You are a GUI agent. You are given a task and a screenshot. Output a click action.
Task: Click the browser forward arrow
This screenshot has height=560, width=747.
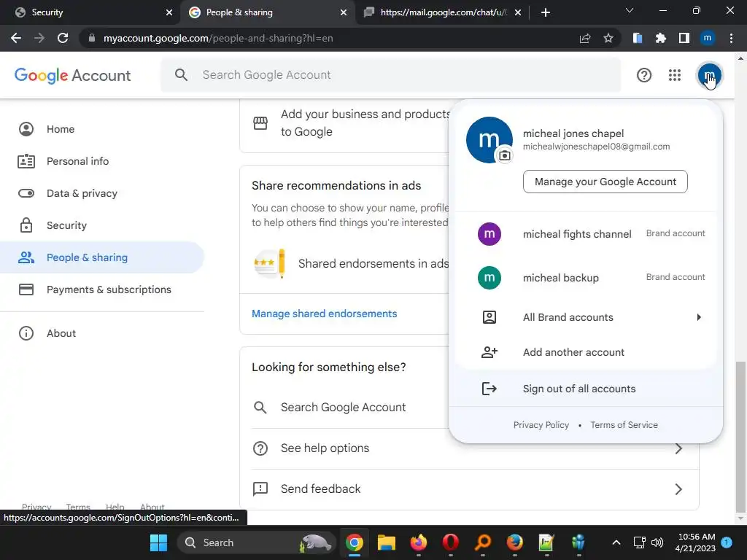[39, 38]
